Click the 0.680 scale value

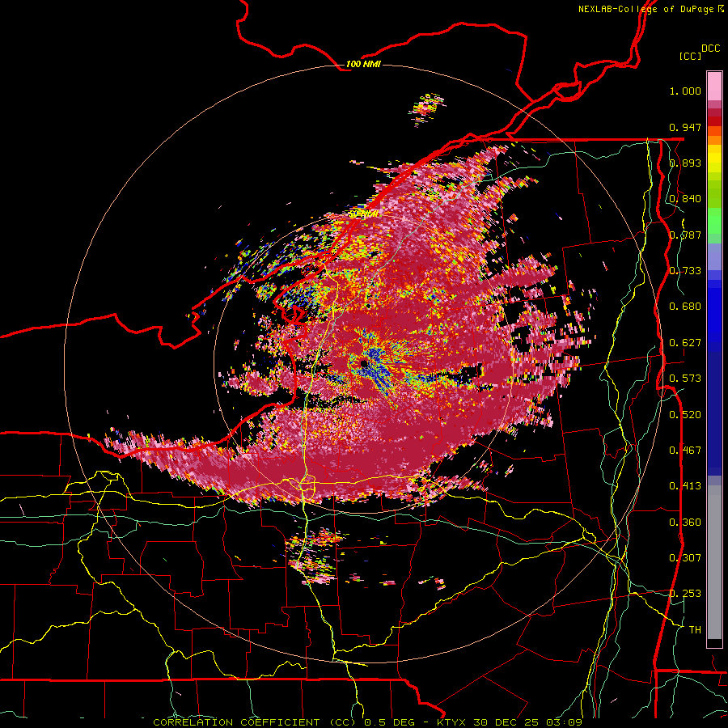tap(685, 307)
